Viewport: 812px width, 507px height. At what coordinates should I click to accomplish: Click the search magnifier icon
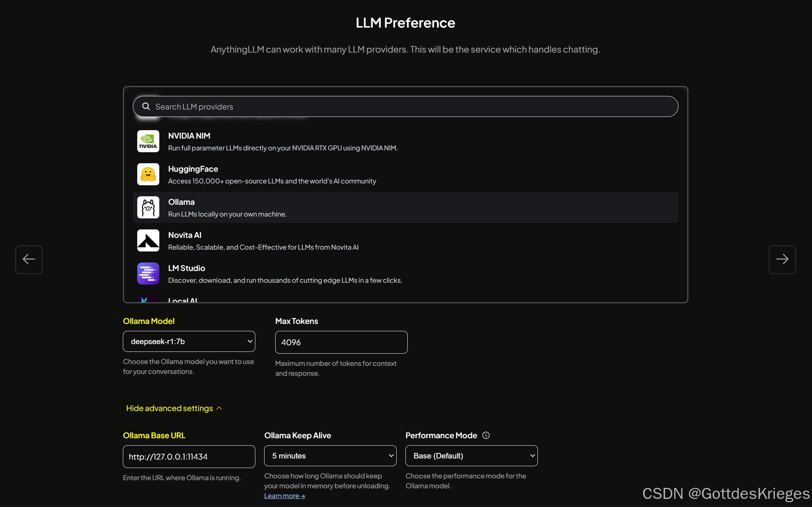[x=146, y=107]
